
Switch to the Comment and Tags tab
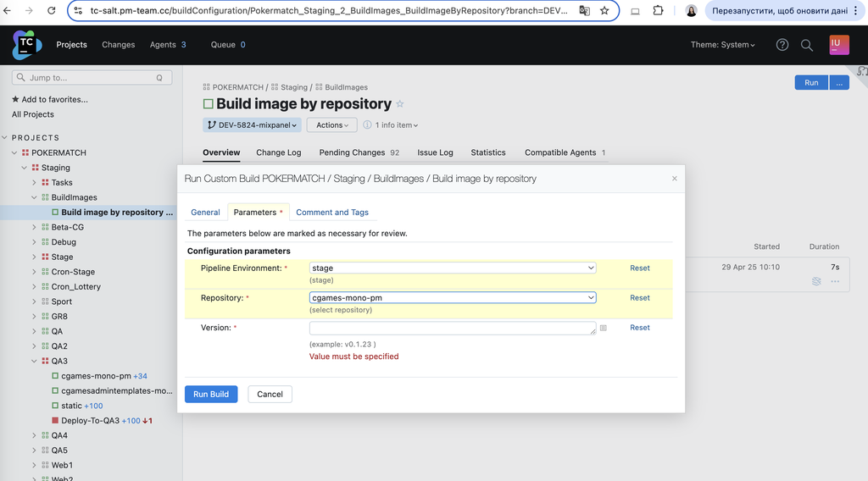[332, 213]
